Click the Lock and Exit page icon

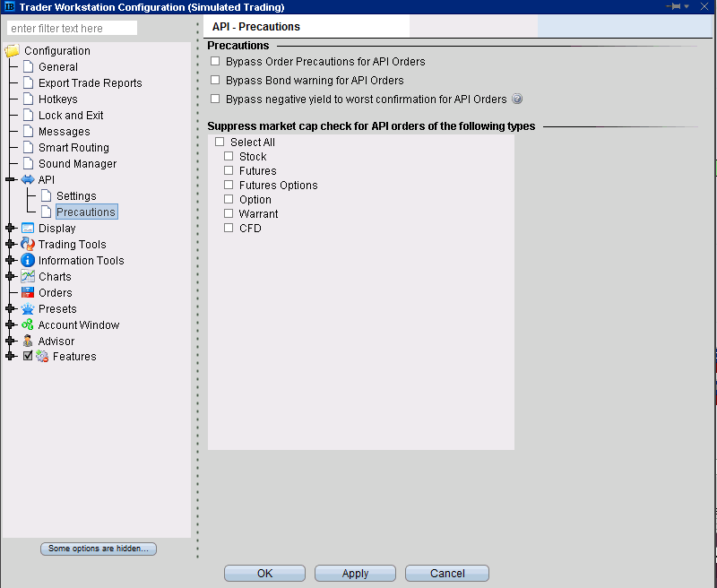[x=29, y=115]
